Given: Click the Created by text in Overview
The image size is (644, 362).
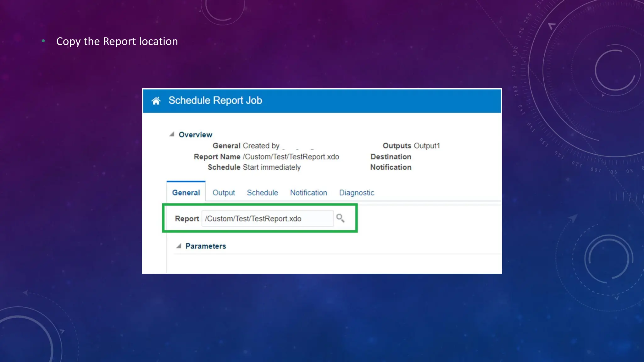Looking at the screenshot, I should [261, 146].
